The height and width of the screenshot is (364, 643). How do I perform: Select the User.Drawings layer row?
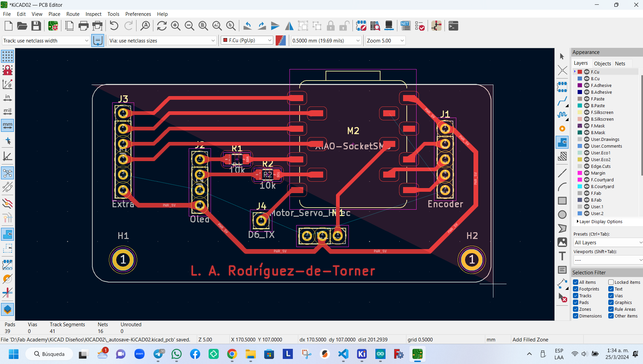[607, 139]
